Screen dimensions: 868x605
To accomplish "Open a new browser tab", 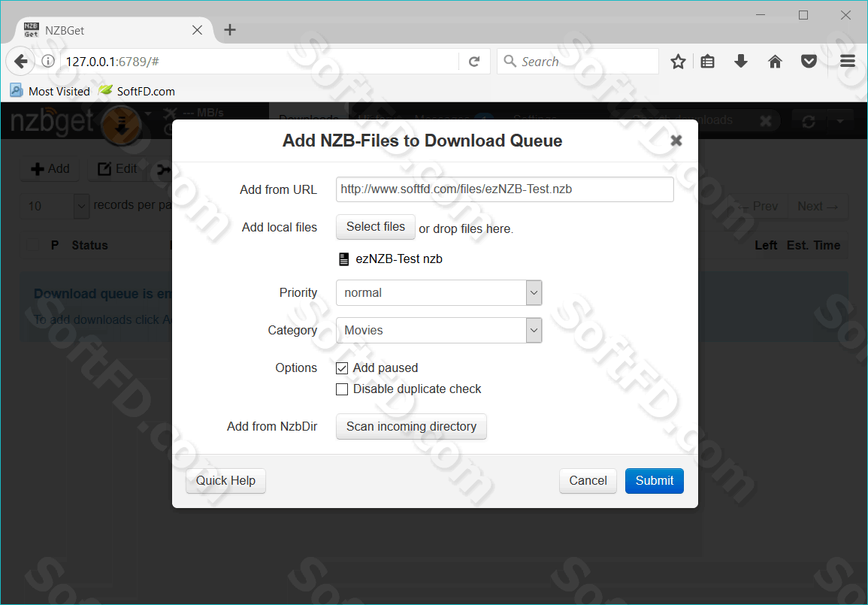I will tap(230, 30).
